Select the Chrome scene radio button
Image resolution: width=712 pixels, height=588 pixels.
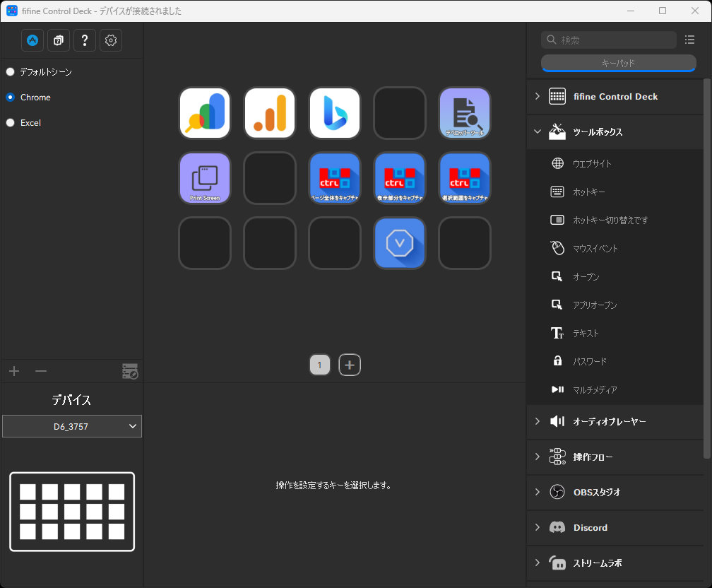[10, 97]
